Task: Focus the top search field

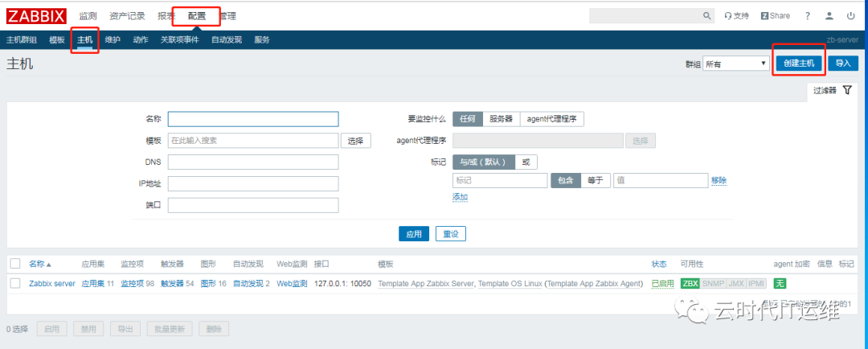Action: click(646, 16)
